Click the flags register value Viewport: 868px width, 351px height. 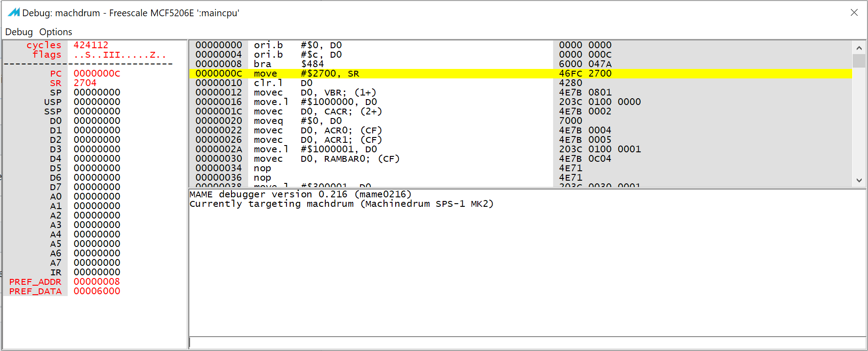pos(120,55)
